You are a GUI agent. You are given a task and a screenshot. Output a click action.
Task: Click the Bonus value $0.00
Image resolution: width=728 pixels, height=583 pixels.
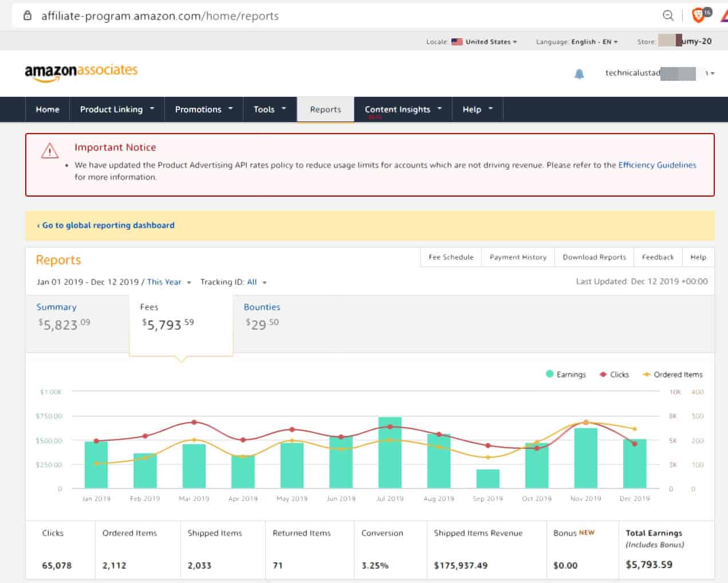pos(565,565)
